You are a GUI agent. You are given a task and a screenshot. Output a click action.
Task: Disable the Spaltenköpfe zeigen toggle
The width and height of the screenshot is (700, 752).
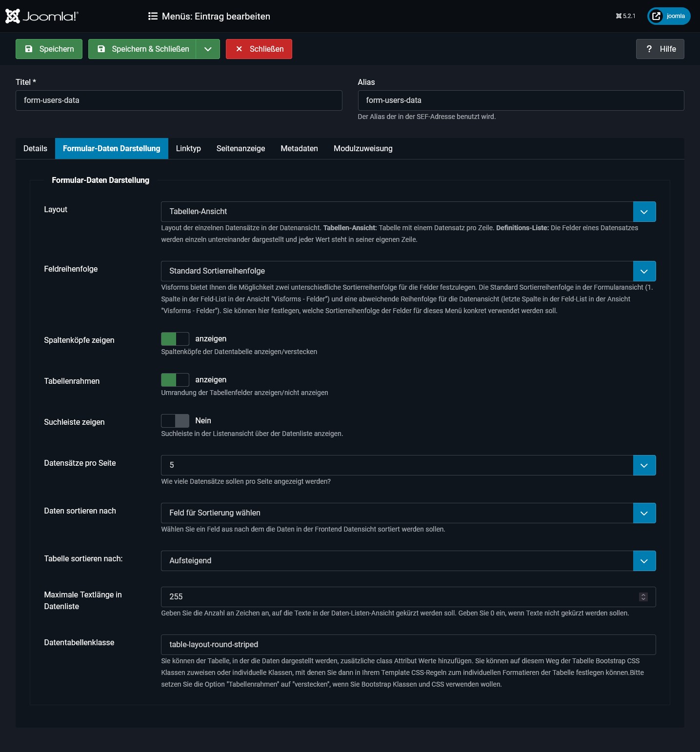point(175,338)
